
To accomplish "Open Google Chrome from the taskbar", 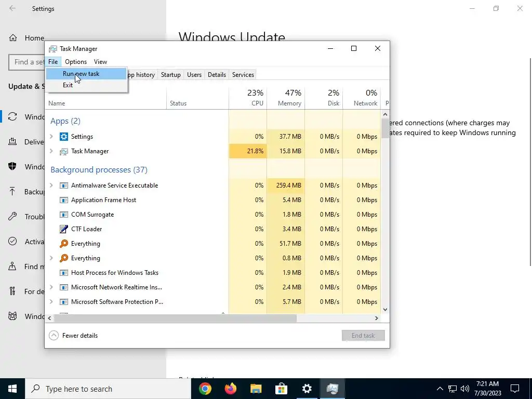I will tap(205, 389).
